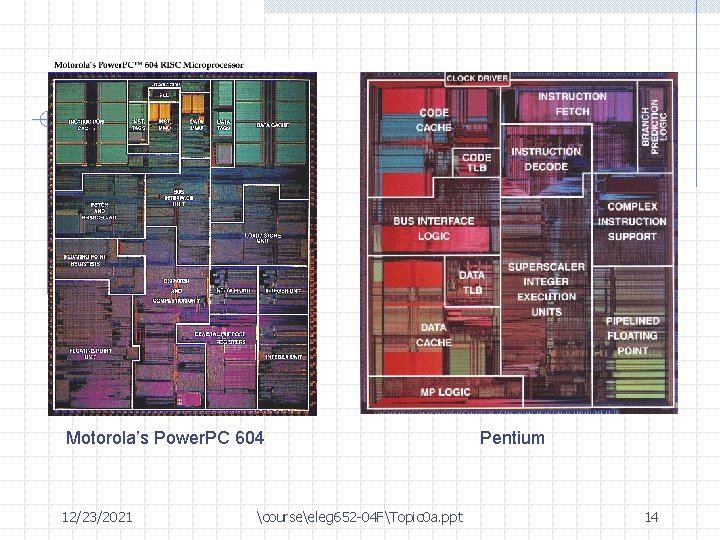
Task: Click the CLOCK DRIVER label
Action: pyautogui.click(x=477, y=78)
